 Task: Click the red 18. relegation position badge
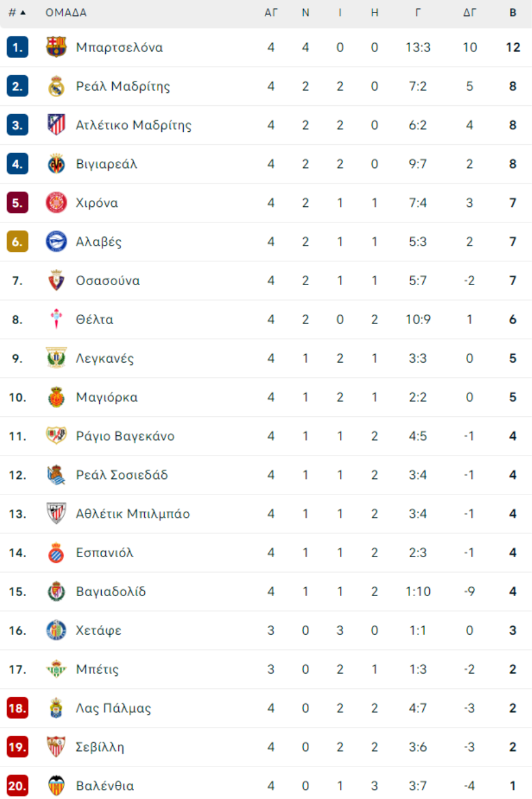pos(17,708)
